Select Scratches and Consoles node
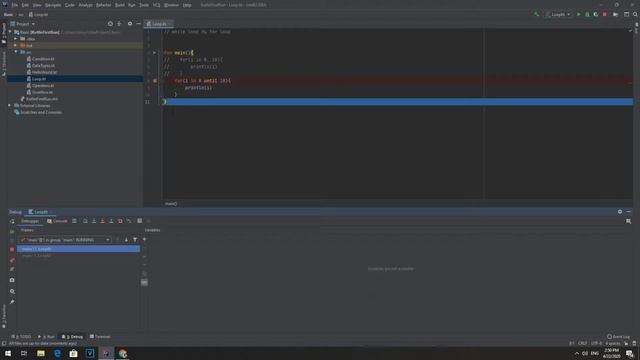This screenshot has height=360, width=640. [38, 112]
